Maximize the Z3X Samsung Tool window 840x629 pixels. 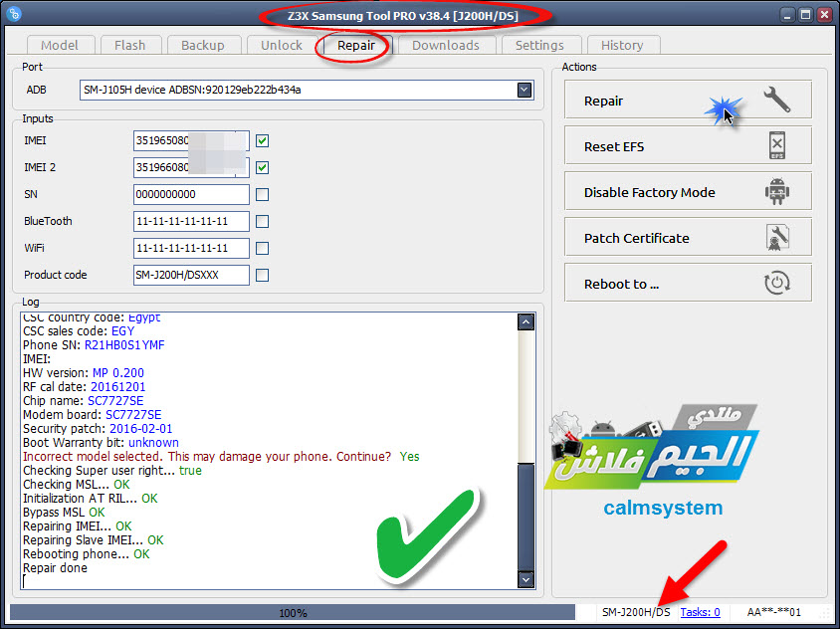[806, 15]
